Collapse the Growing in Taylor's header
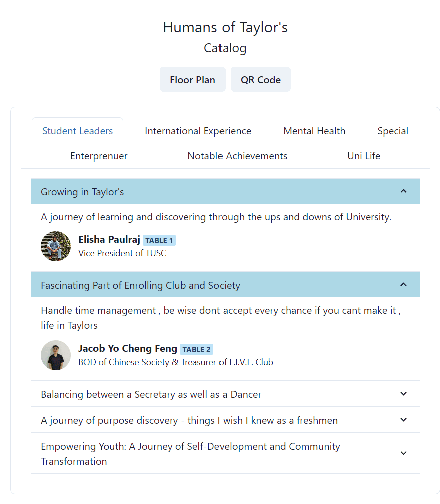This screenshot has height=504, width=440. pyautogui.click(x=225, y=191)
